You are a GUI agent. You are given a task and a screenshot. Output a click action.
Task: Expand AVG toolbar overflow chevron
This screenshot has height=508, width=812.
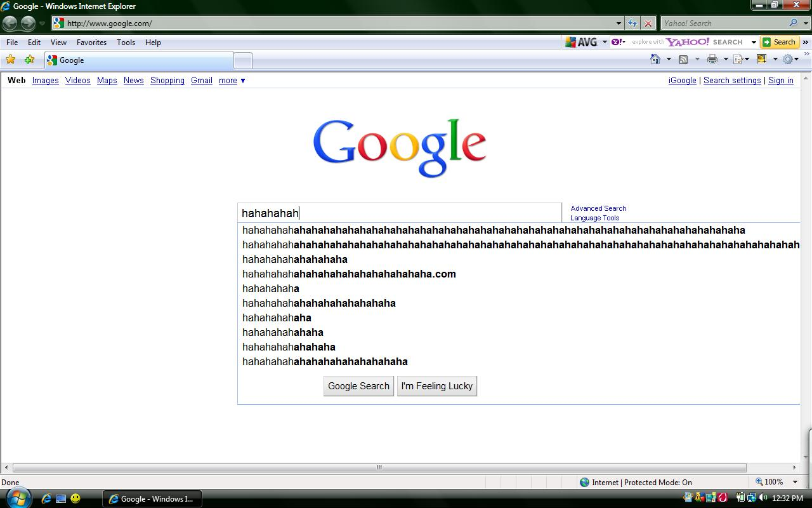(x=806, y=42)
